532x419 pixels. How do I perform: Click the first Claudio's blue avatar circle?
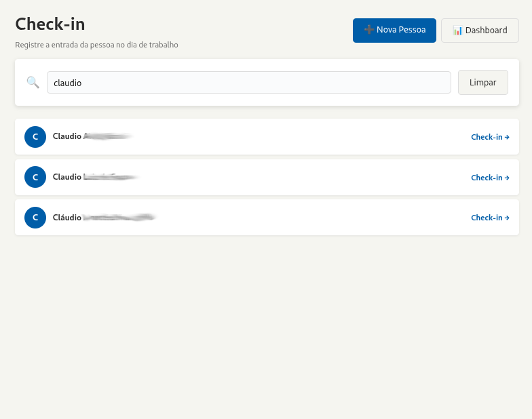pyautogui.click(x=35, y=137)
